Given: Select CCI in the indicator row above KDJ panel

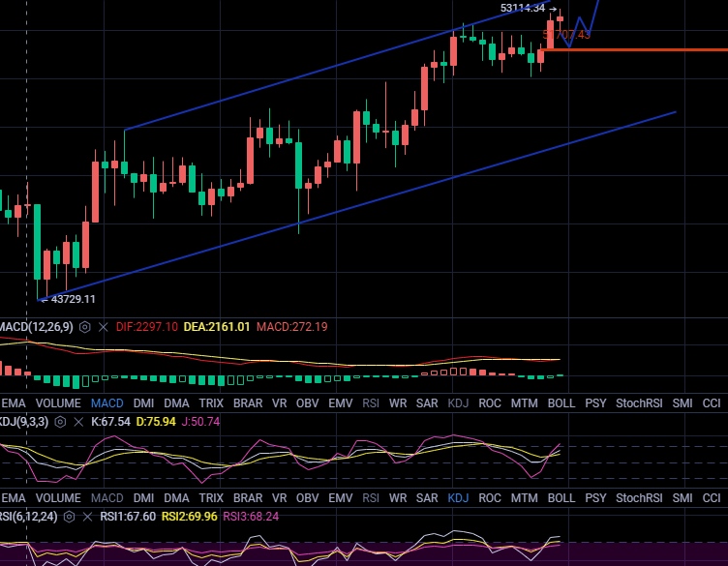Looking at the screenshot, I should coord(712,403).
